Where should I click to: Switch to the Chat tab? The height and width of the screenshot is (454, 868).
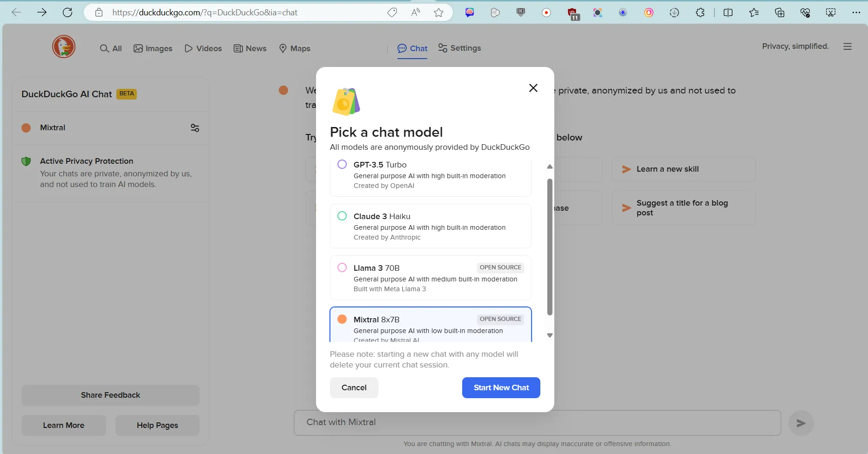coord(412,48)
